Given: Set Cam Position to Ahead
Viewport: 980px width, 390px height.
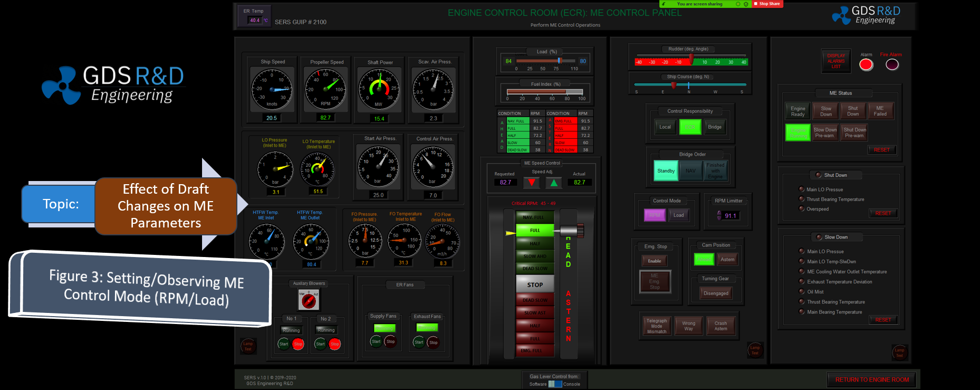Looking at the screenshot, I should 704,259.
